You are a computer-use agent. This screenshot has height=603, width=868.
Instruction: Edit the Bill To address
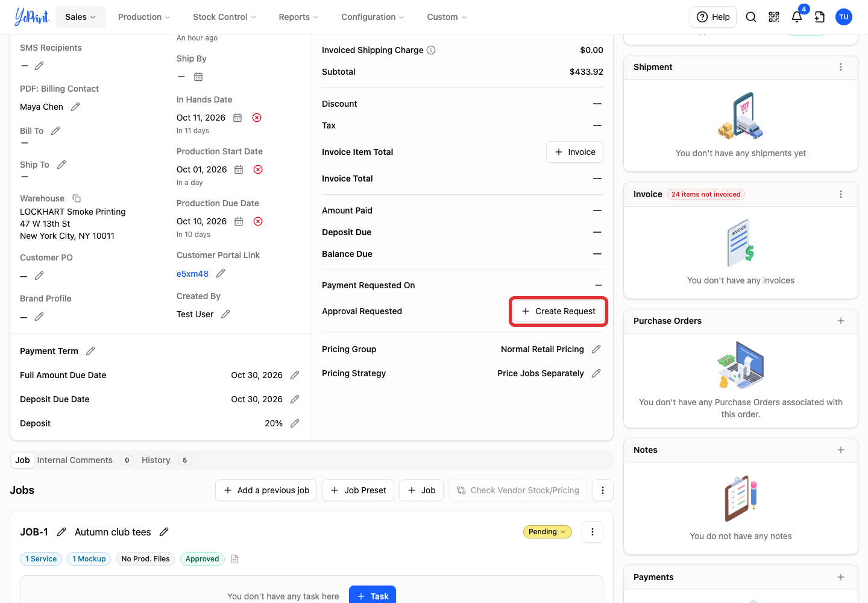click(55, 131)
